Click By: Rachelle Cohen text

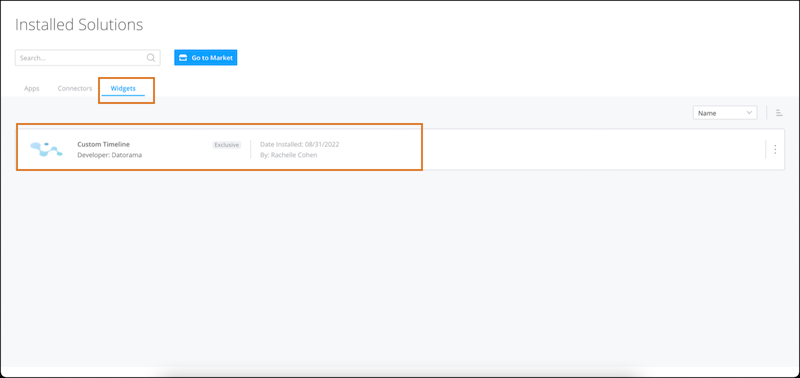point(289,155)
